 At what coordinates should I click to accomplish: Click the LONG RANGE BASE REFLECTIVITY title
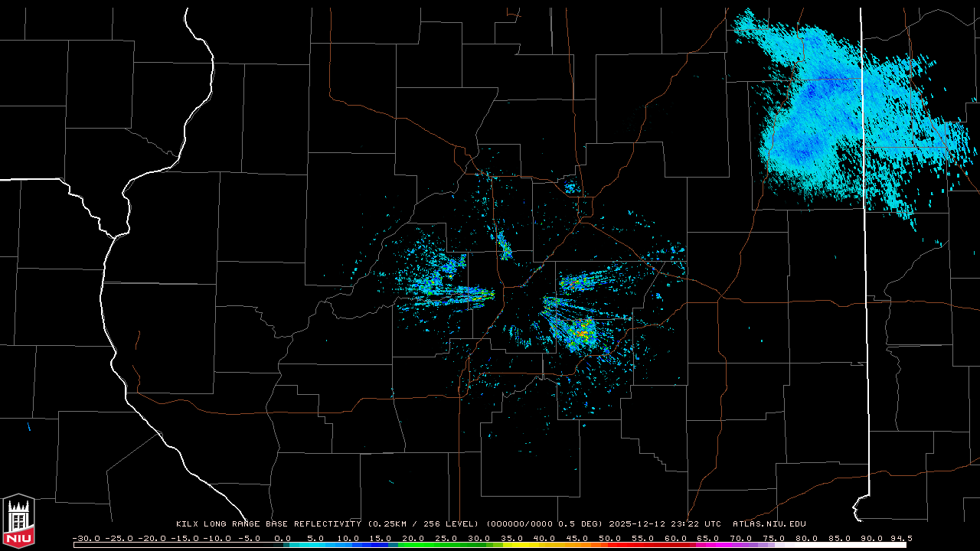(283, 524)
